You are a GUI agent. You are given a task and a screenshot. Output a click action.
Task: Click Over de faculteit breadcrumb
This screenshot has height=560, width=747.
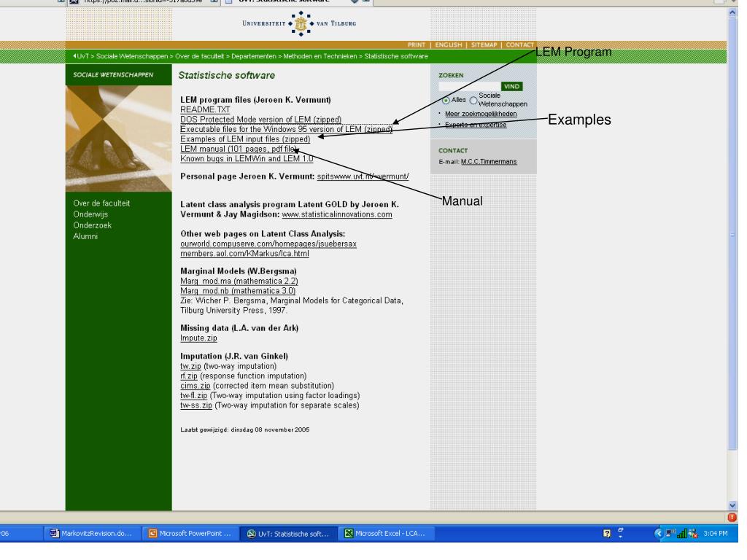coord(199,56)
